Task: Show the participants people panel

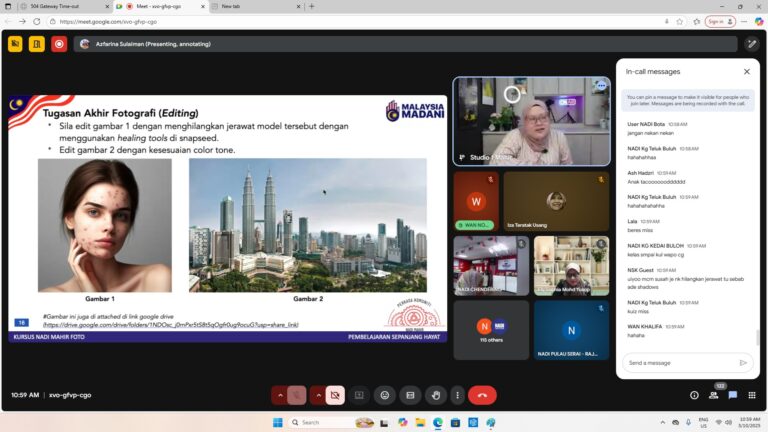Action: (714, 395)
